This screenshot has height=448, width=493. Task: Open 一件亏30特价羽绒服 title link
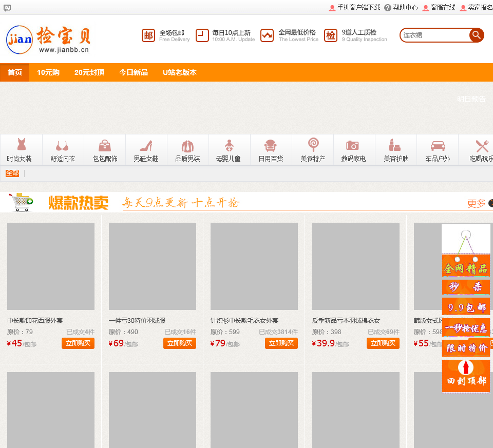point(137,320)
